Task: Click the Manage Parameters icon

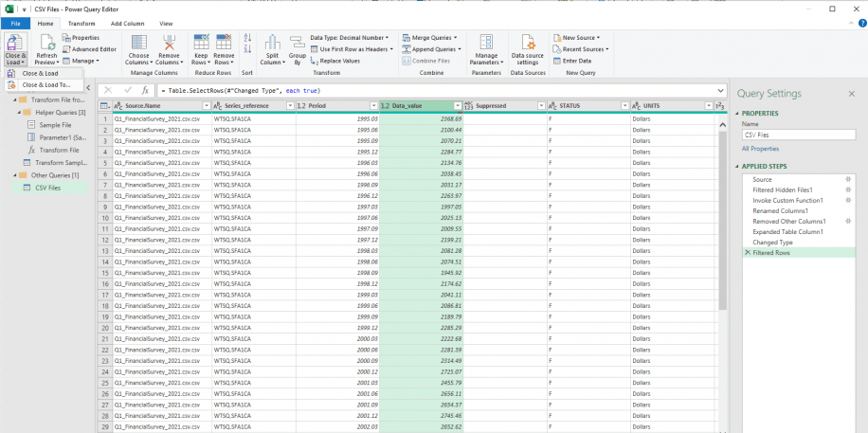Action: click(486, 44)
